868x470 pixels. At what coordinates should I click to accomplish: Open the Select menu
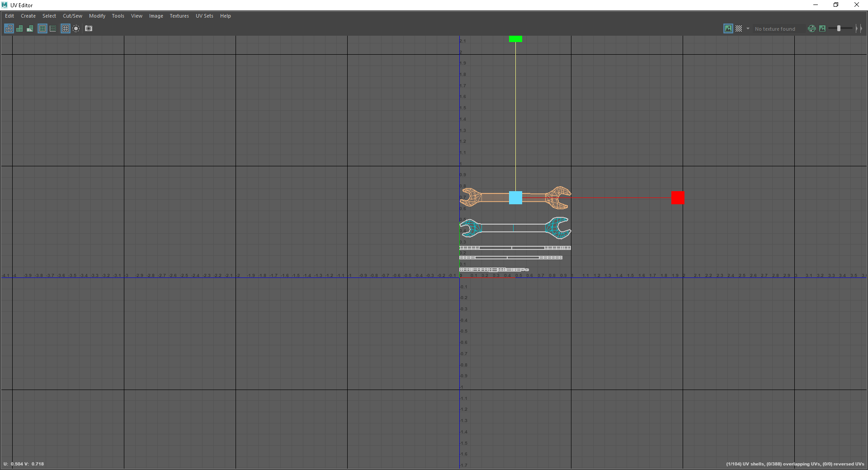coord(49,16)
